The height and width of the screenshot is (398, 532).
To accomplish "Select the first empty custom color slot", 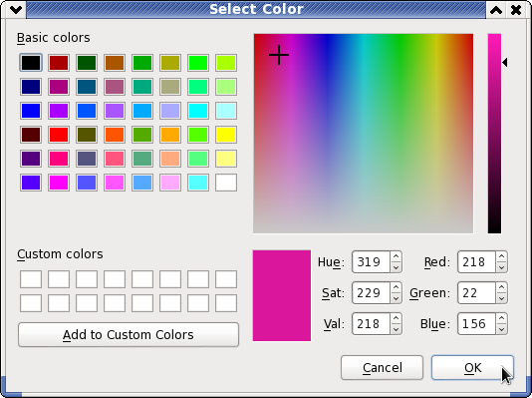I will (31, 279).
